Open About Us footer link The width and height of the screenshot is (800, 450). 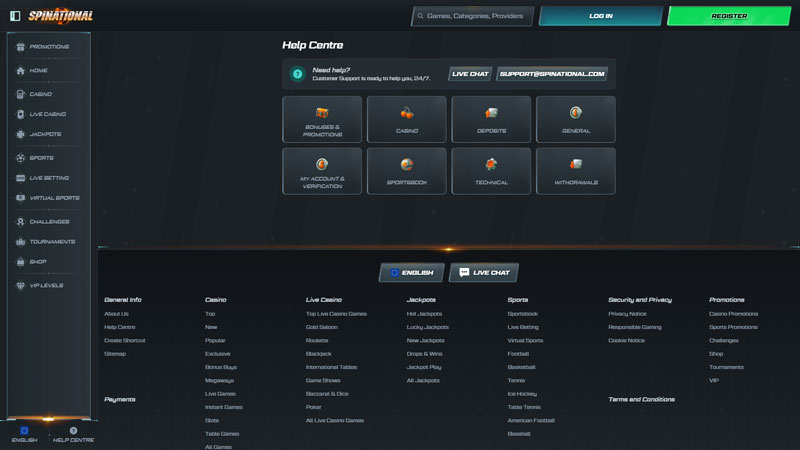tap(116, 314)
